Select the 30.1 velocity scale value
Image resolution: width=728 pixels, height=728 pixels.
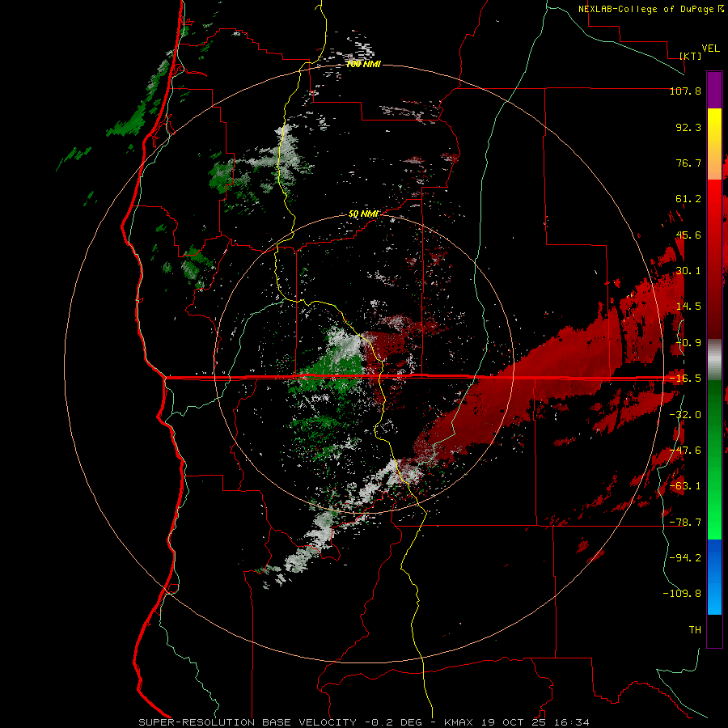click(688, 271)
